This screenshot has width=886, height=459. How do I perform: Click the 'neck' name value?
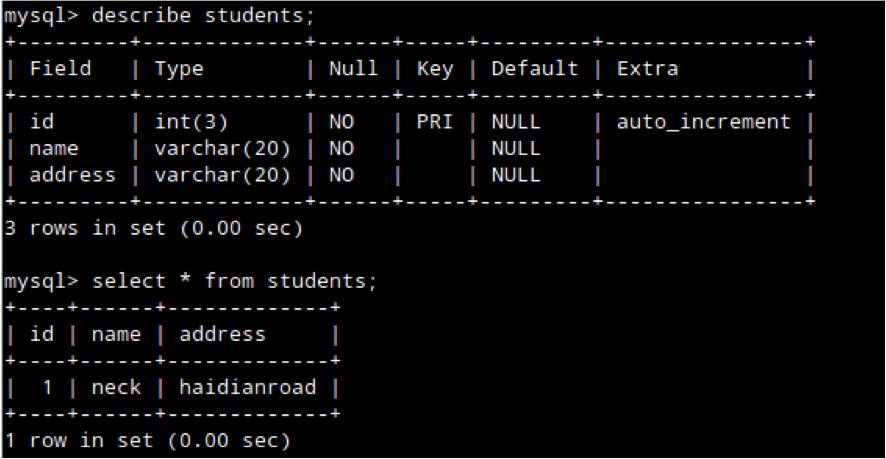[116, 387]
